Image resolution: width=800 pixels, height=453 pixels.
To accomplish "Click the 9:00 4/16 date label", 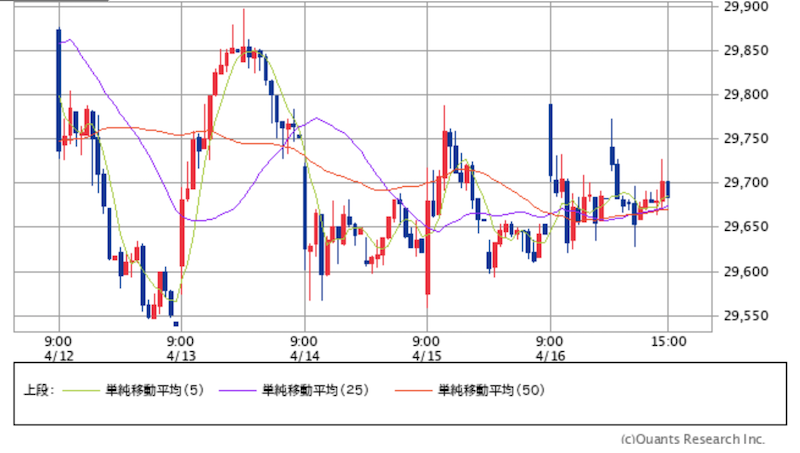I will point(550,348).
